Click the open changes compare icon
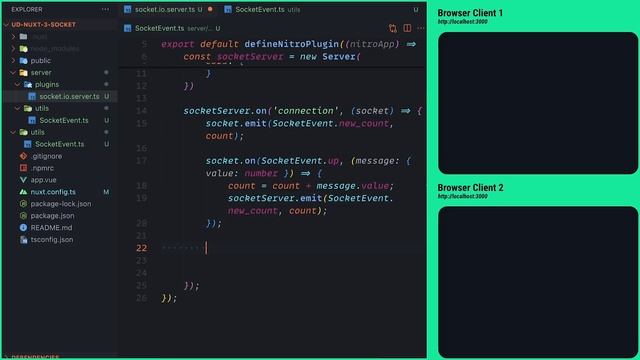640x360 pixels. (x=393, y=28)
